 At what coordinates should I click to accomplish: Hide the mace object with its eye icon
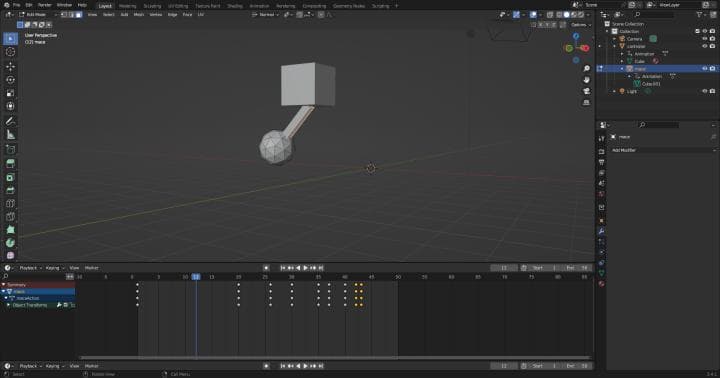tap(705, 68)
